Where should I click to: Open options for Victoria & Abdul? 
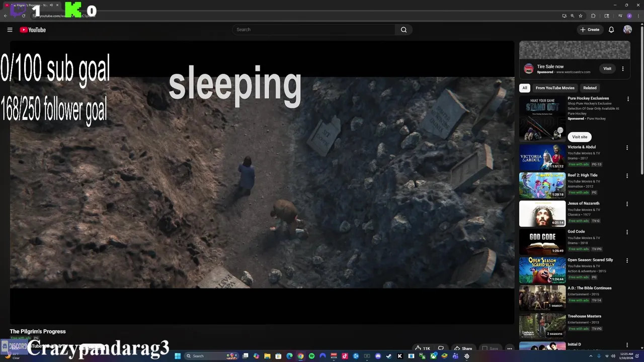tap(627, 148)
